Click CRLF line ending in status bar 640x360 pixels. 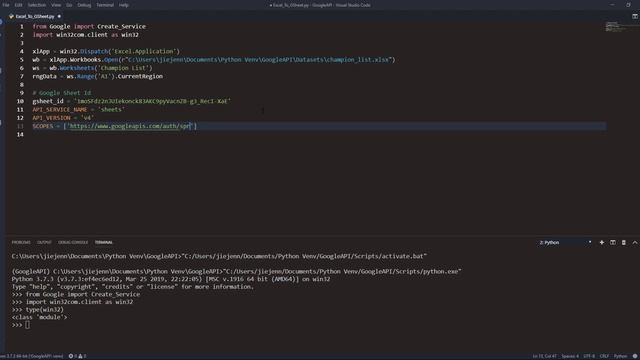[x=604, y=356]
